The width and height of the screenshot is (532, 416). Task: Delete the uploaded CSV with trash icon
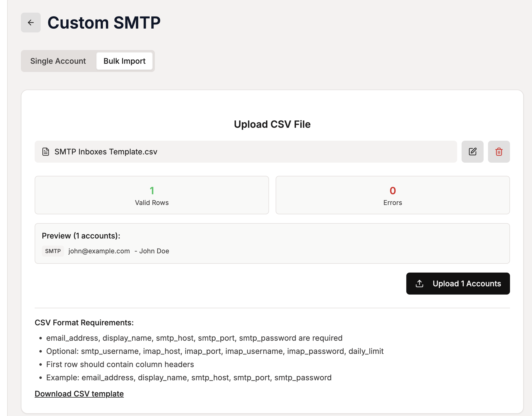[x=499, y=152]
